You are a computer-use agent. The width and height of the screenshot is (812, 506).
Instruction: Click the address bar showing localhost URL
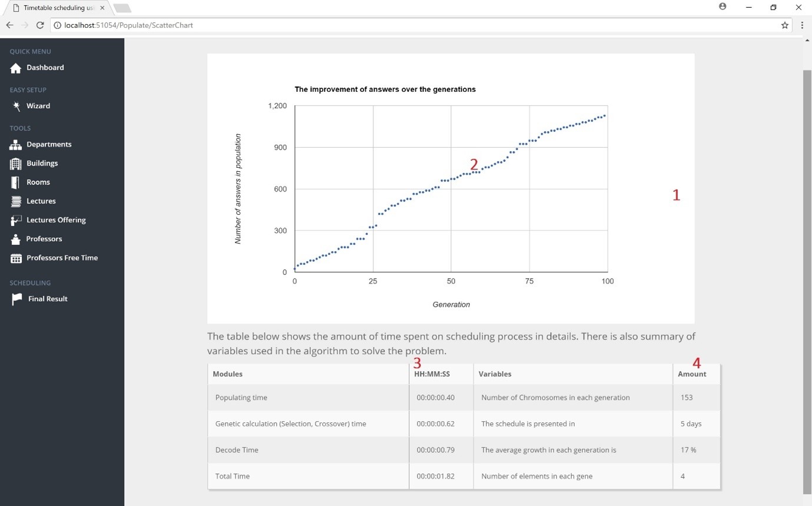point(412,25)
